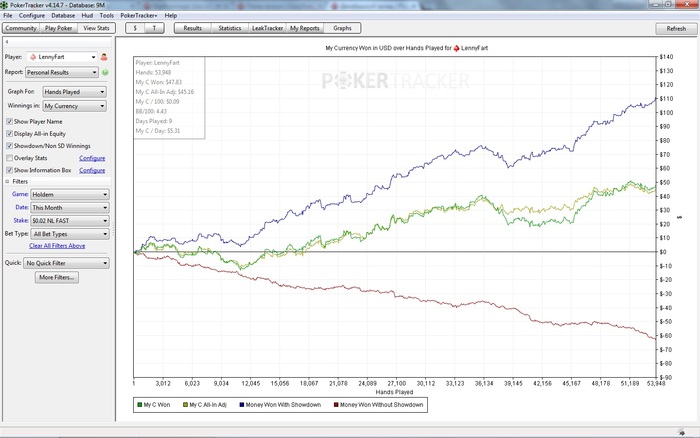Open the Player dropdown showing LennyFart

coord(62,57)
